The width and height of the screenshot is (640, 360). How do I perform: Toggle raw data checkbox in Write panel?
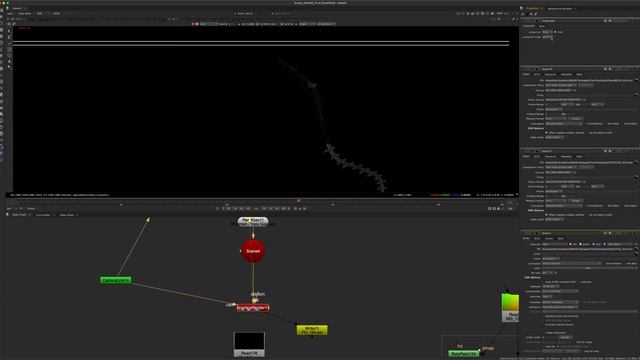pyautogui.click(x=626, y=263)
